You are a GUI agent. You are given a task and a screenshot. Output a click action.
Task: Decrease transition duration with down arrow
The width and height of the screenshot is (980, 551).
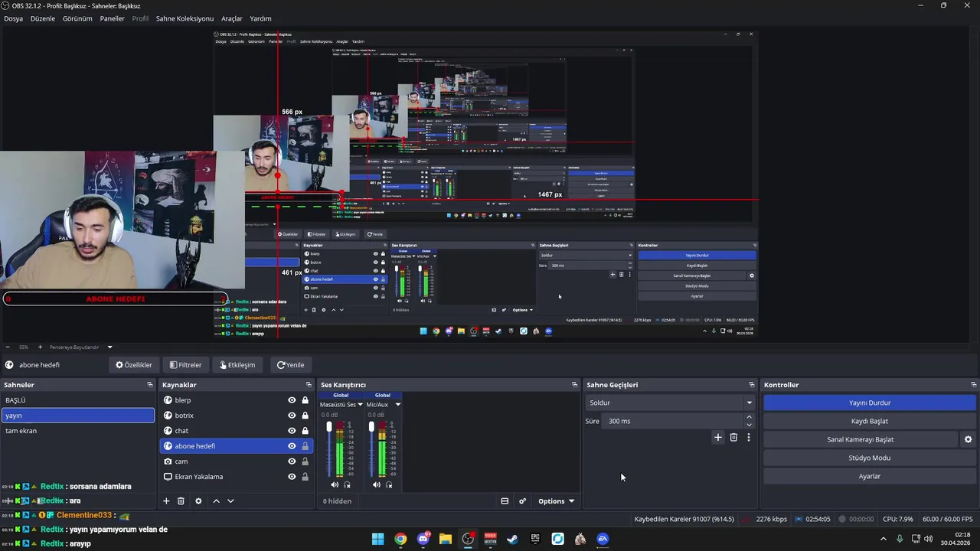click(x=749, y=425)
